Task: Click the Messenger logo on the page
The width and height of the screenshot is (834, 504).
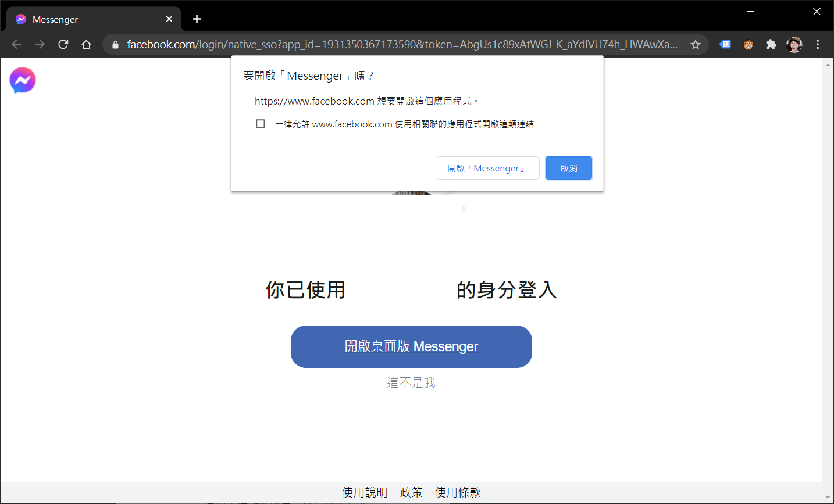Action: 23,80
